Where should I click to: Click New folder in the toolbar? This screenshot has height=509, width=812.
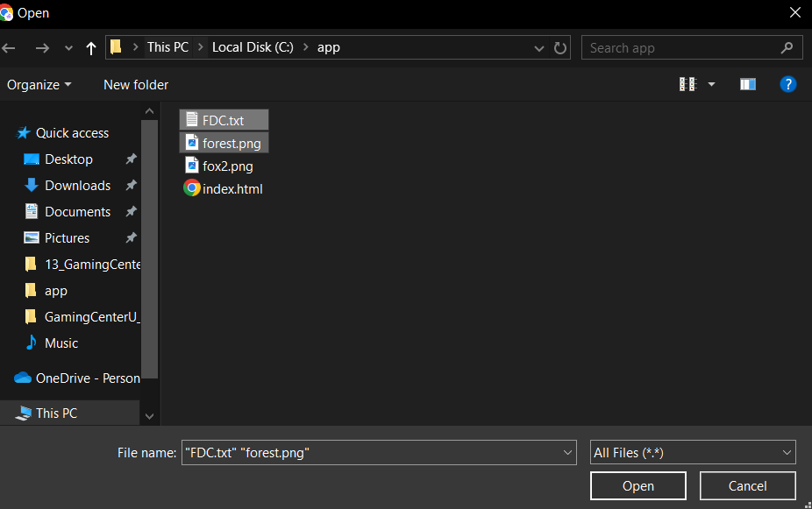pyautogui.click(x=136, y=84)
